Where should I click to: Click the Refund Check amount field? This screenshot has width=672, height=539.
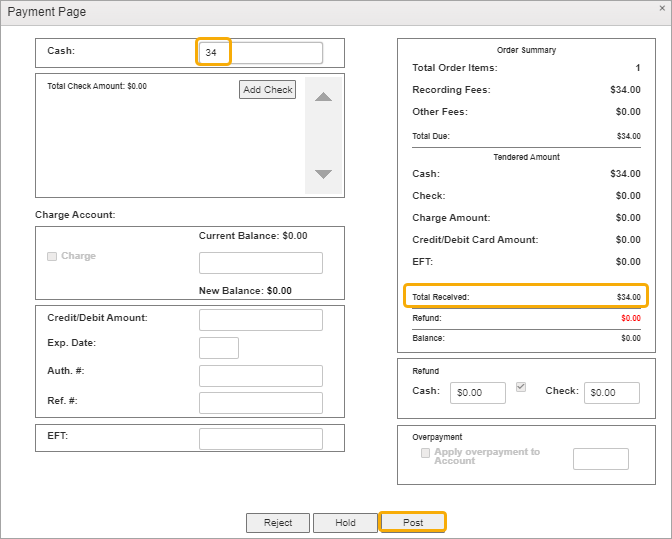(611, 393)
